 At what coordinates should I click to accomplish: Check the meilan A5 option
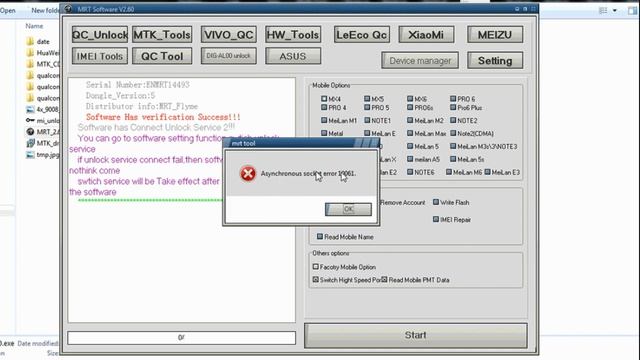coord(410,159)
